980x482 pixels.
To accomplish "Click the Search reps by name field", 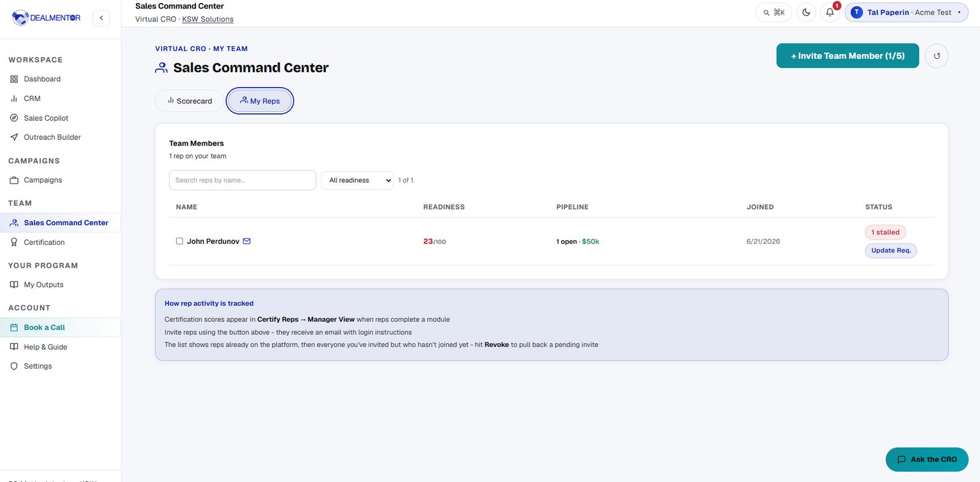I will point(243,180).
